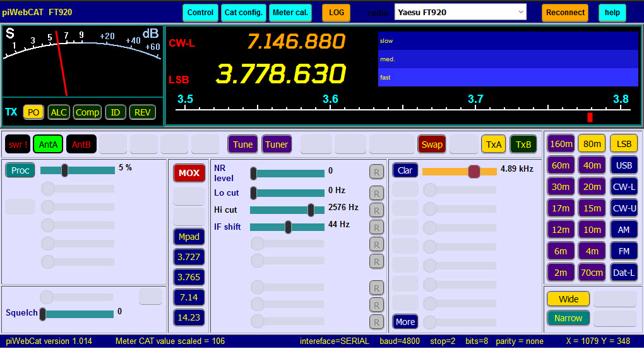Switch to Dat-L mode
The height and width of the screenshot is (349, 644).
tap(624, 273)
